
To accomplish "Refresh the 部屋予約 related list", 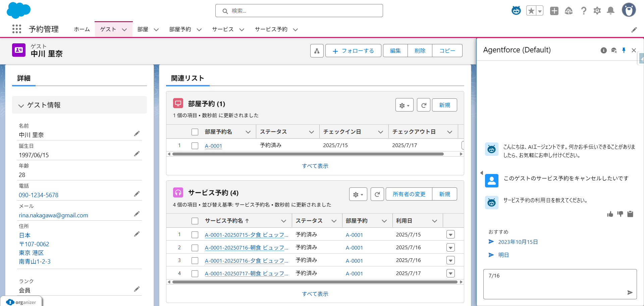I will tap(423, 105).
